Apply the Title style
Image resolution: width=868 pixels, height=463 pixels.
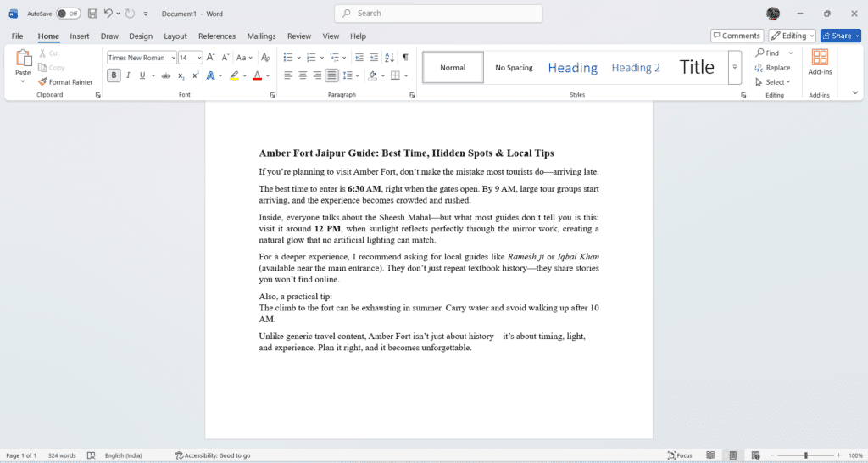coord(697,68)
